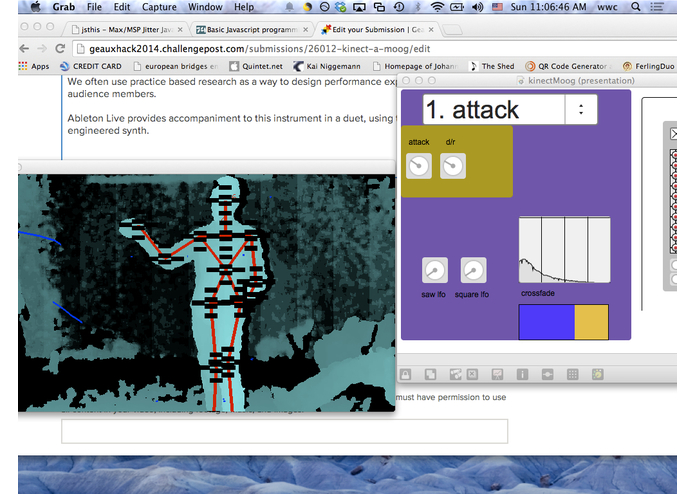Open the Edit menu
This screenshot has width=695, height=494.
pos(122,7)
